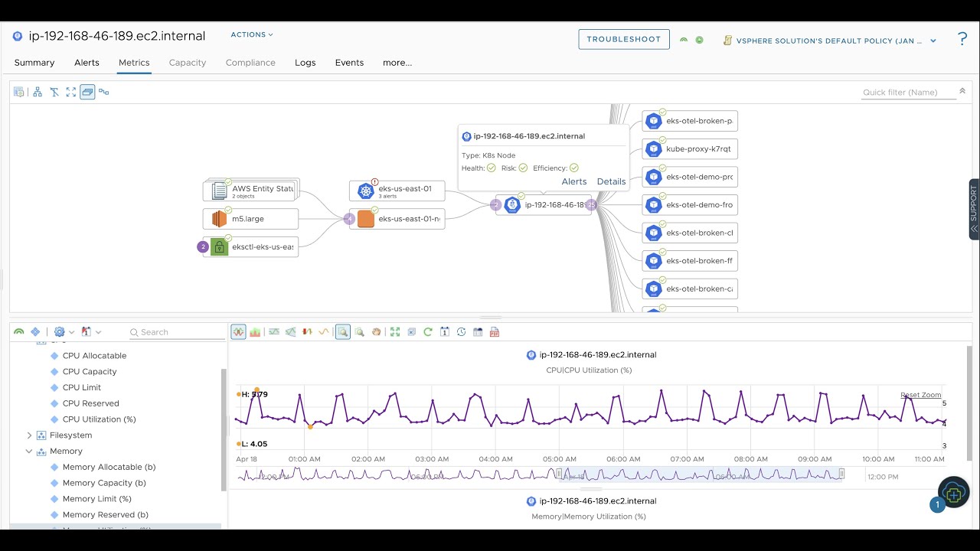Open the red flag calendar dropdown in metrics panel
Viewport: 980px width, 551px height.
[x=91, y=332]
